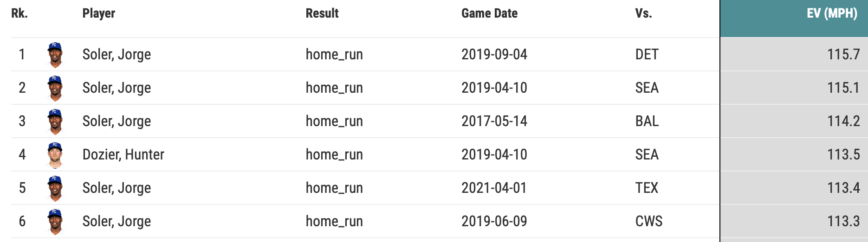Click the 2017-05-14 game date cell
The width and height of the screenshot is (868, 242).
pos(494,121)
